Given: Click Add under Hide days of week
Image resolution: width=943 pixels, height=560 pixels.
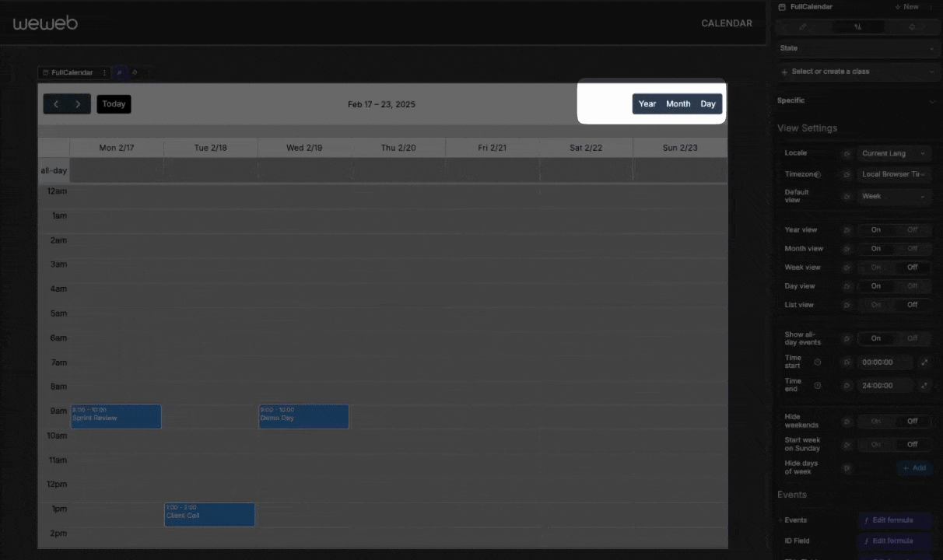Looking at the screenshot, I should 914,467.
